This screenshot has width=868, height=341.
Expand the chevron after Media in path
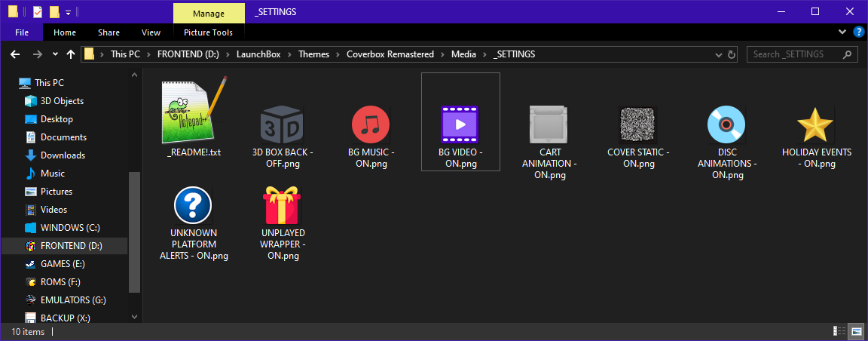coord(484,54)
